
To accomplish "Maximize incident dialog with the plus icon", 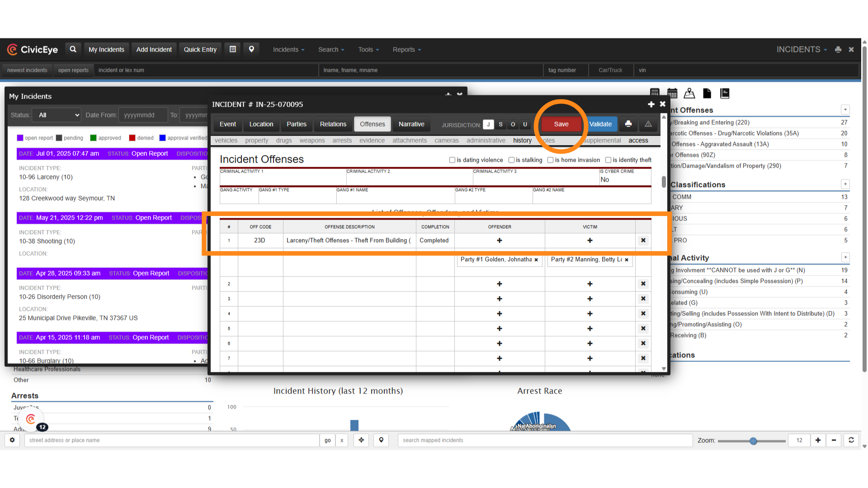I will [651, 104].
